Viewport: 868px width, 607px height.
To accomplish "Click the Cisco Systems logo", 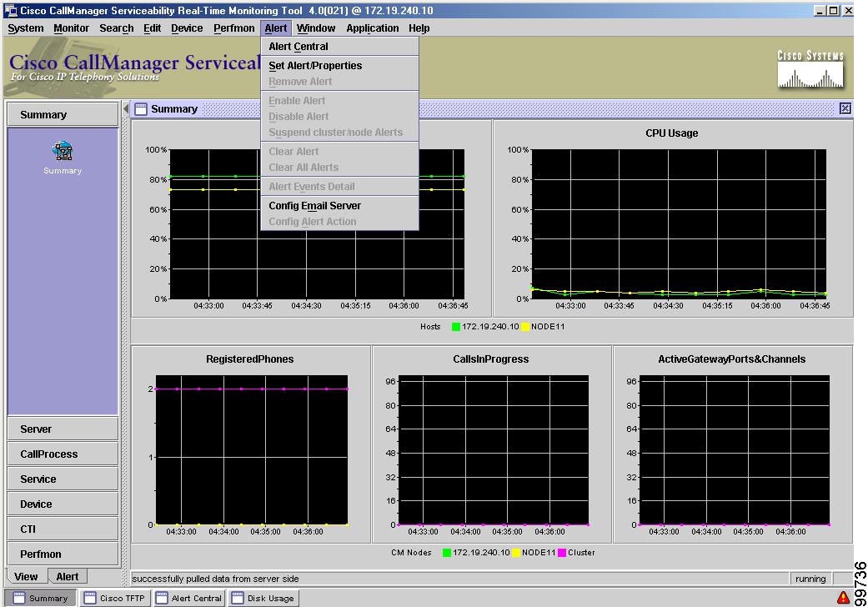I will pos(810,69).
